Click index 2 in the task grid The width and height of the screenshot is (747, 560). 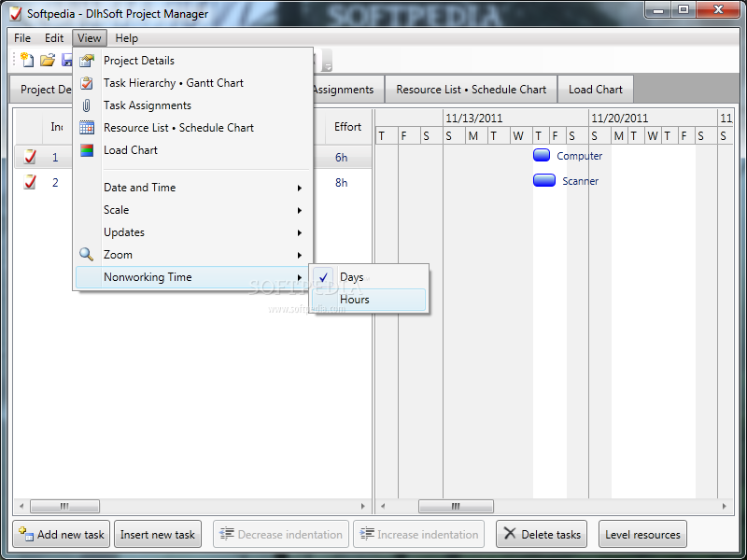(x=55, y=182)
